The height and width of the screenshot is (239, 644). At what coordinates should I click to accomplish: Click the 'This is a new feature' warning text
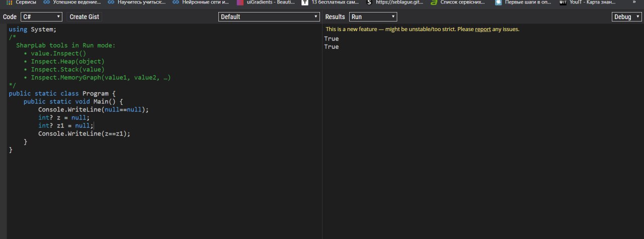pyautogui.click(x=422, y=29)
